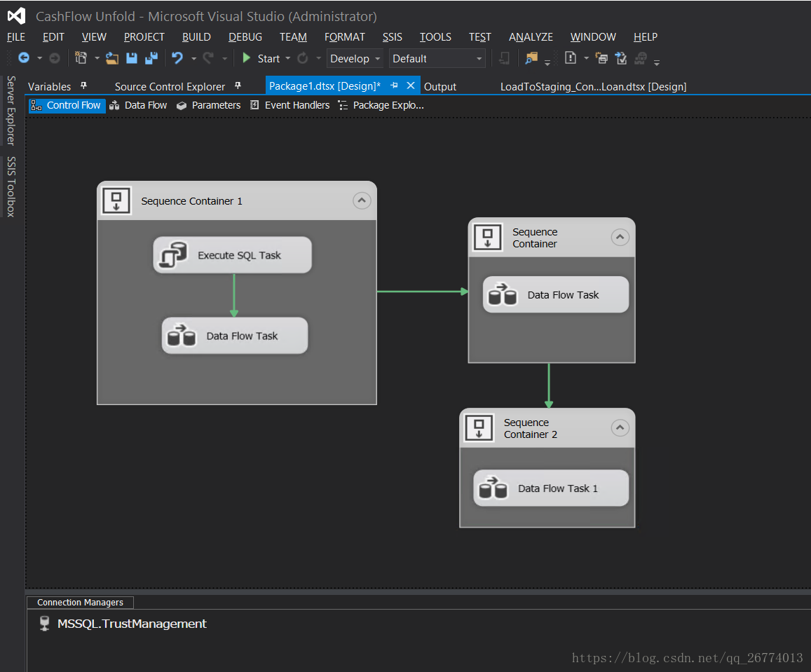Screen dimensions: 811x672
Task: Select the Data Flow Task 1 node
Action: 552,488
